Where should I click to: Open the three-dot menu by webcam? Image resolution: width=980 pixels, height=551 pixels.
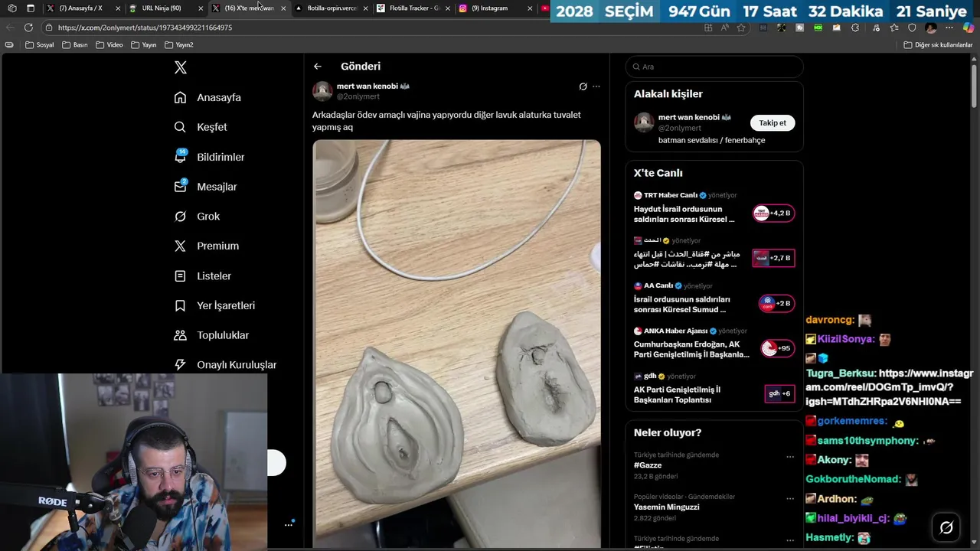pyautogui.click(x=289, y=525)
